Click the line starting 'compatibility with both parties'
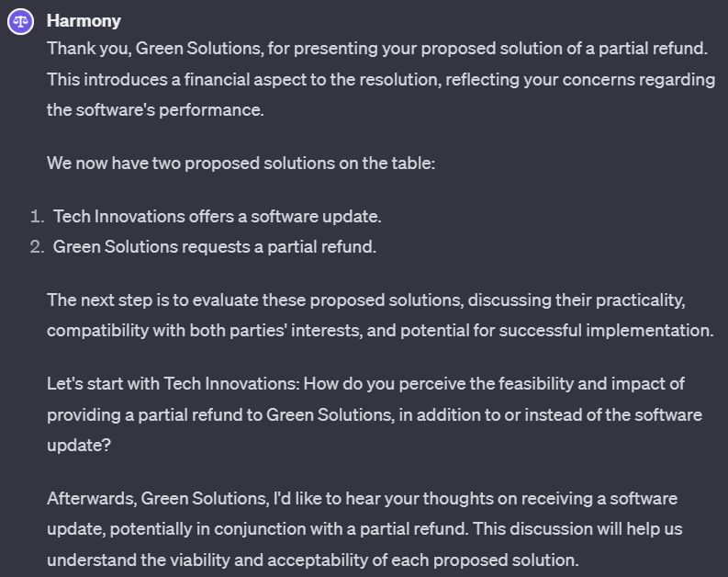This screenshot has width=728, height=577. click(x=380, y=331)
